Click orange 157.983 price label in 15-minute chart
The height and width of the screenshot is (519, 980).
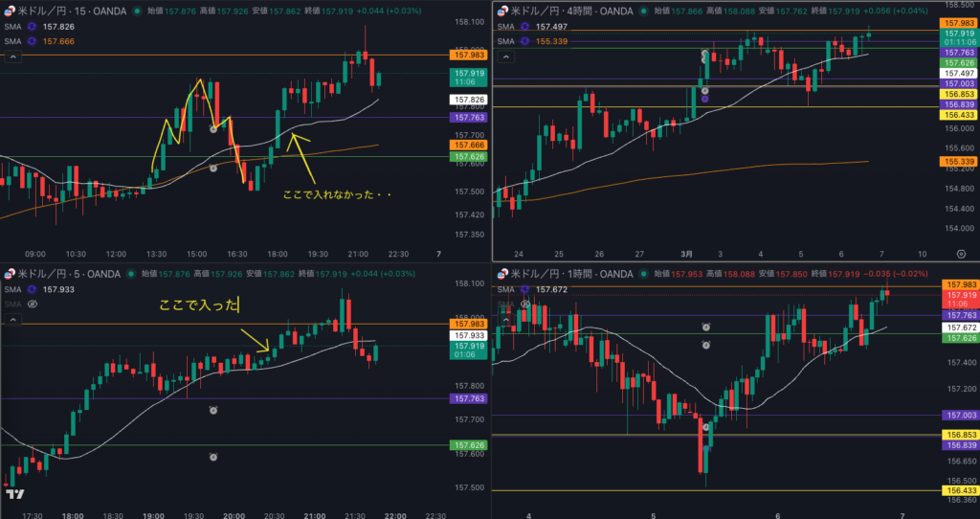[467, 56]
